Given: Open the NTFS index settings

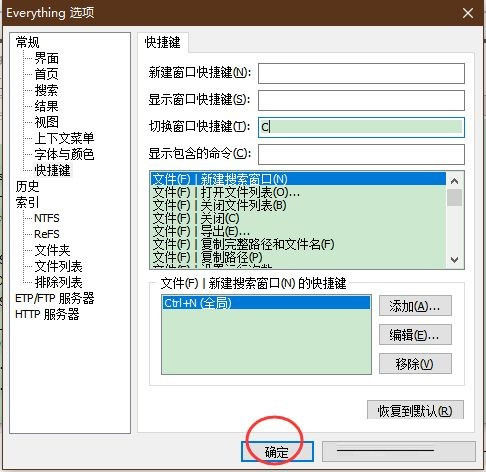Looking at the screenshot, I should coord(47,218).
